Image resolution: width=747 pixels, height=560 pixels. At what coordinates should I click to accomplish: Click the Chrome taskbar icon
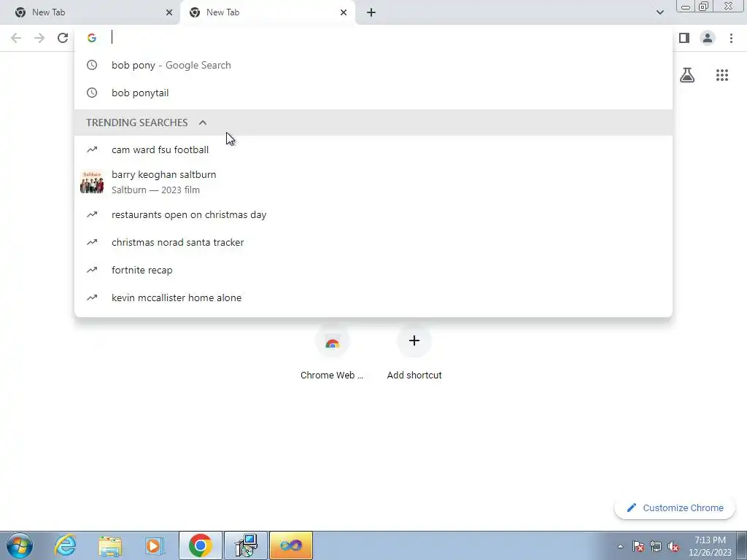(200, 545)
